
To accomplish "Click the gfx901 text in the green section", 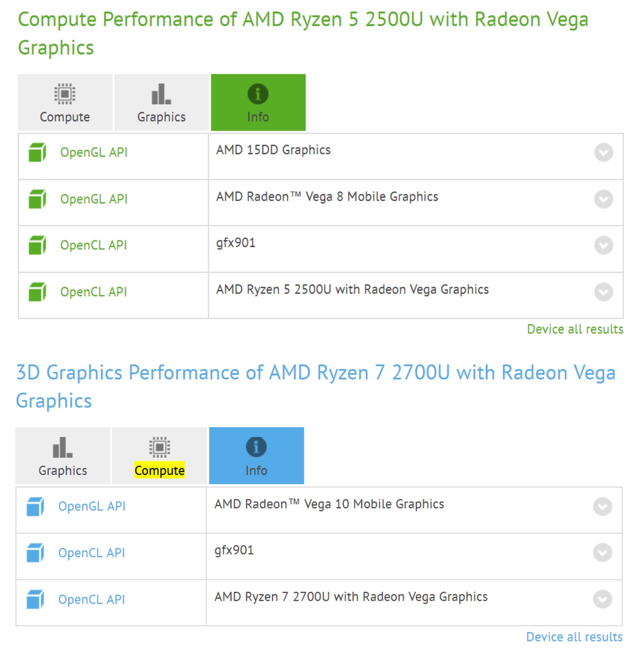I will [236, 243].
